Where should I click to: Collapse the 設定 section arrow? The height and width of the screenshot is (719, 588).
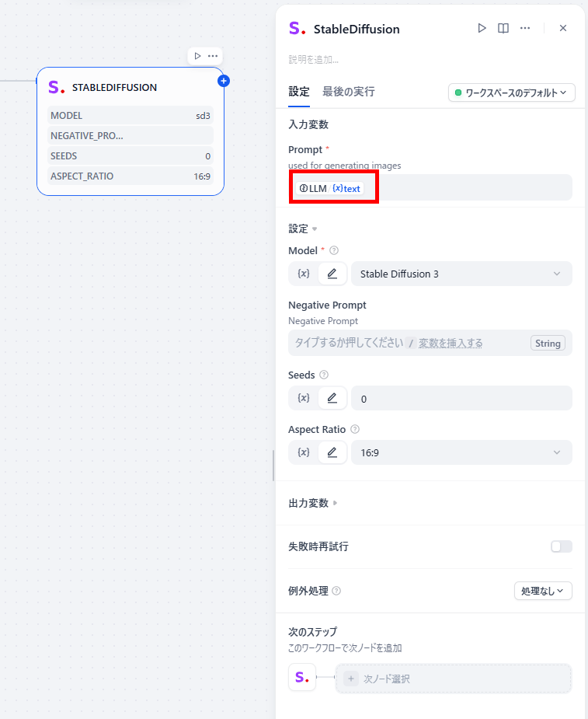(x=315, y=229)
